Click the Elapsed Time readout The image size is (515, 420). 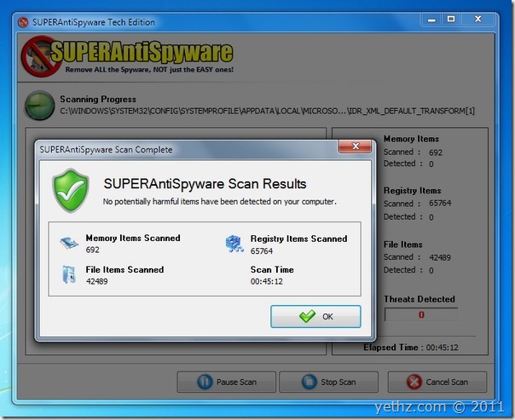[413, 348]
